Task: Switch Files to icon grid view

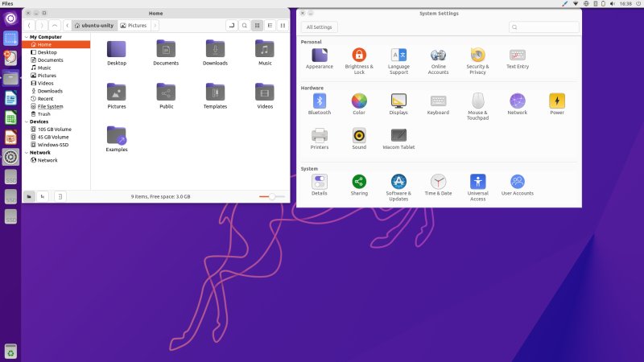Action: point(257,26)
